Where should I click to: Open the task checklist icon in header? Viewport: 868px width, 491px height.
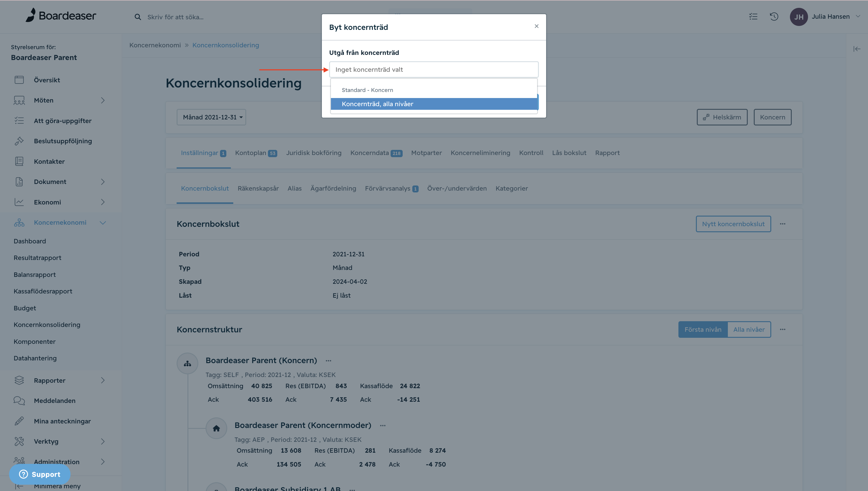click(x=753, y=17)
